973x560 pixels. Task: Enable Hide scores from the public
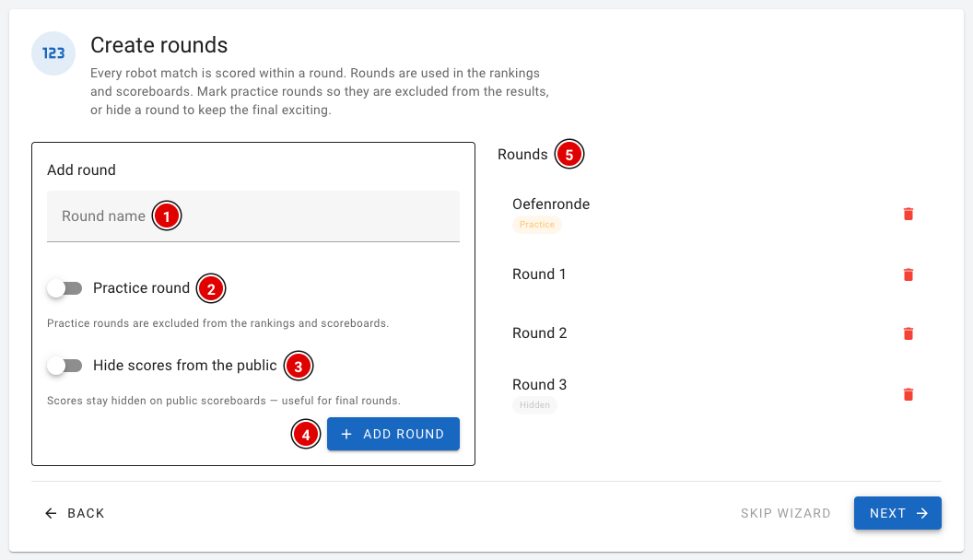pyautogui.click(x=64, y=366)
